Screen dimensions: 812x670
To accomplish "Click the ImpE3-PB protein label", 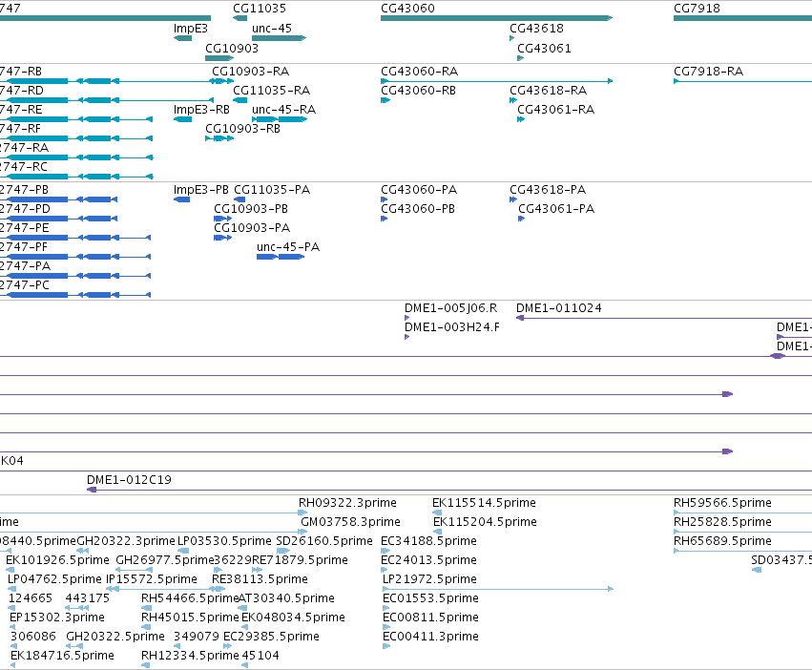I will click(201, 190).
